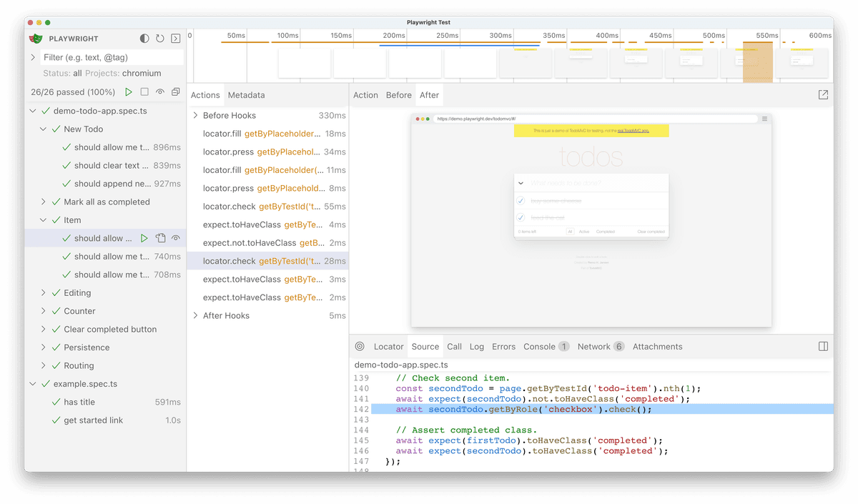The width and height of the screenshot is (858, 504).
Task: Expand the Persistence group
Action: pyautogui.click(x=43, y=347)
